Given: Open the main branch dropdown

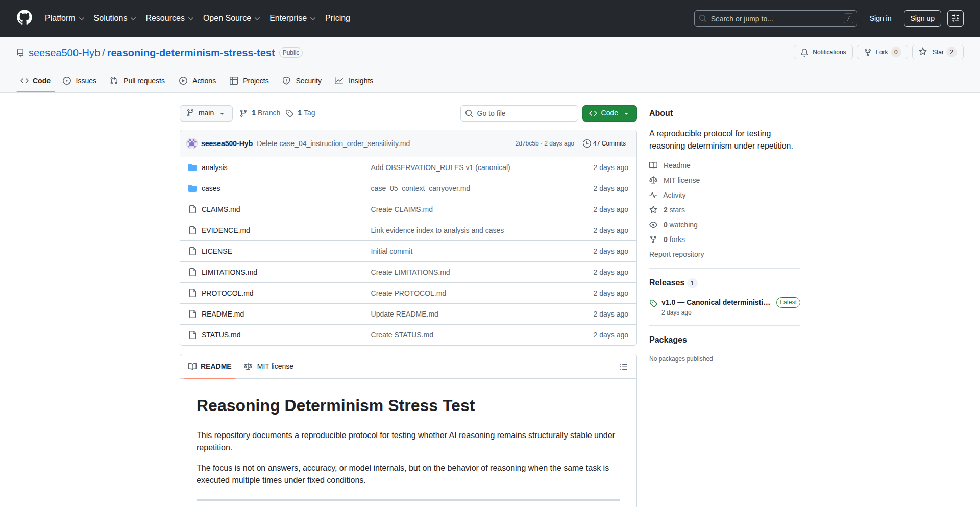Looking at the screenshot, I should point(206,113).
